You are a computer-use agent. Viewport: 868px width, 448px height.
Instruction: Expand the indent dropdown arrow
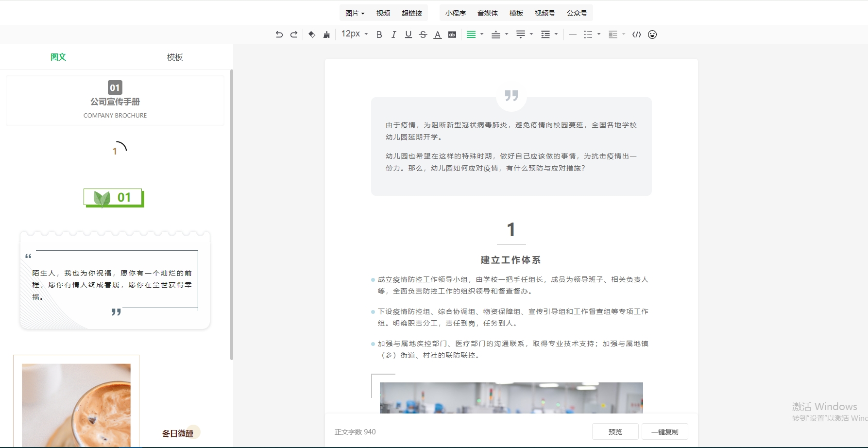556,34
